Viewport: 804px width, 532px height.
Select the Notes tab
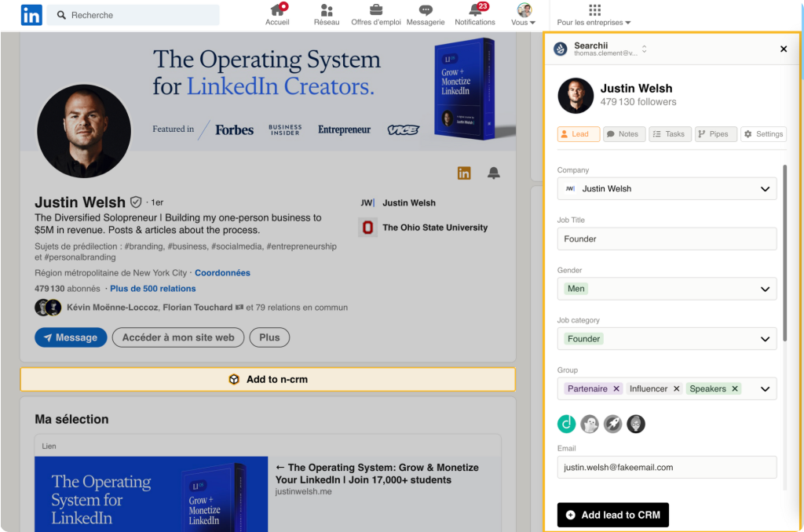pyautogui.click(x=624, y=133)
